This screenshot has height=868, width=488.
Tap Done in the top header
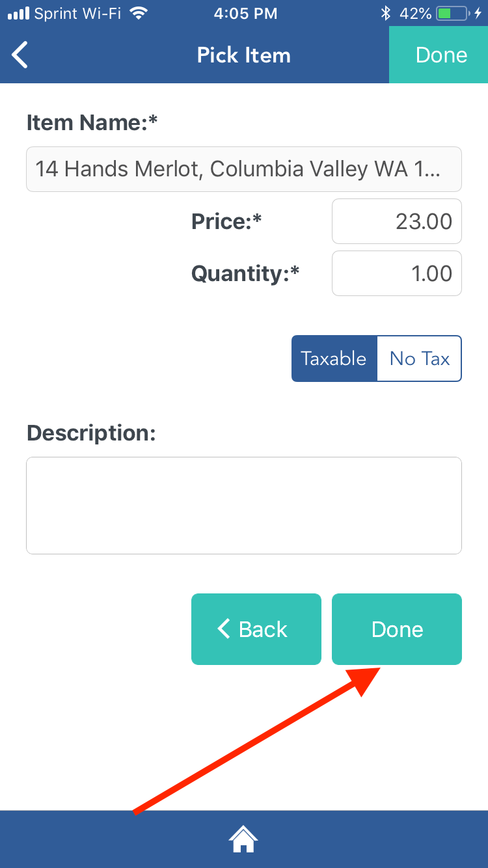point(441,55)
